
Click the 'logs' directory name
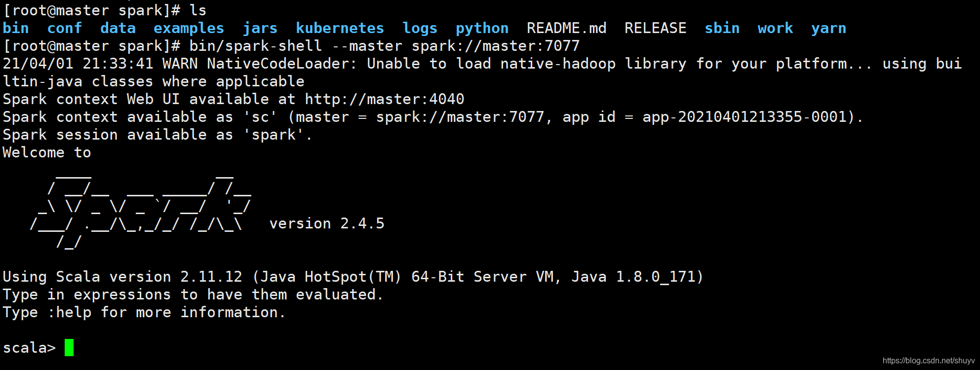point(420,29)
